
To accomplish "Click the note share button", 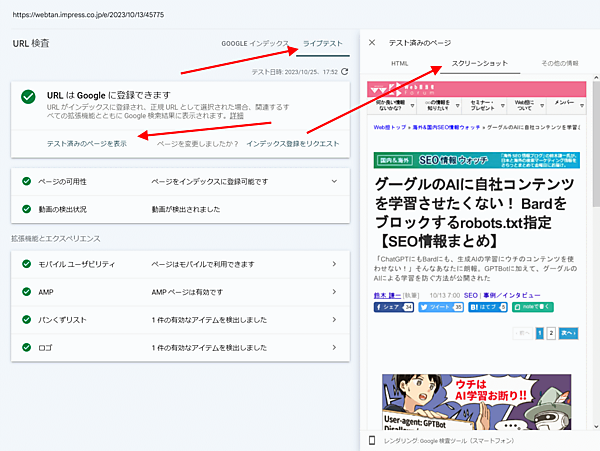I will point(533,307).
